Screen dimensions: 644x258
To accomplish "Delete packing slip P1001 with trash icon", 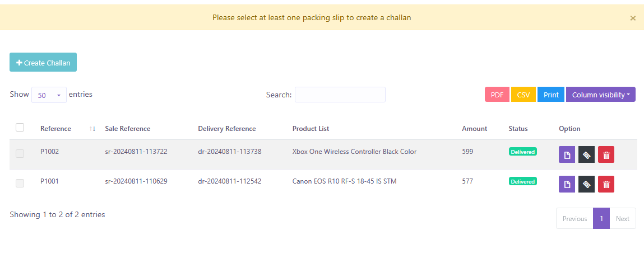I will coord(606,184).
